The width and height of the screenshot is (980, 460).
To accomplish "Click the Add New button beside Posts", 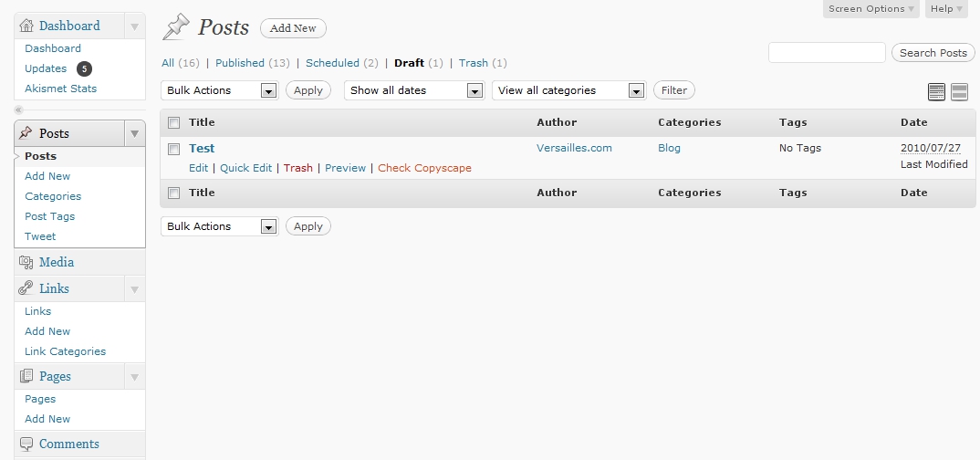I will [293, 28].
